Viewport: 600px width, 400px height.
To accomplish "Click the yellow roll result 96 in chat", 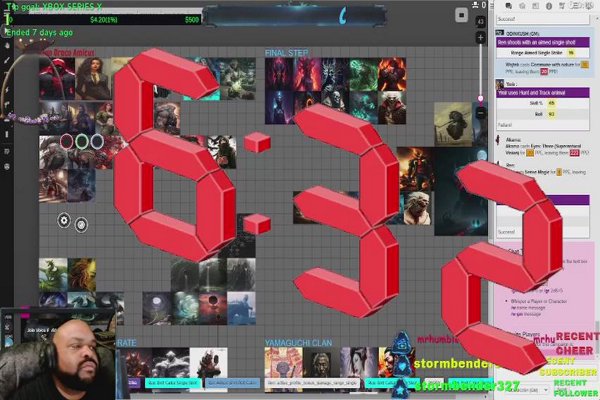I will point(571,53).
